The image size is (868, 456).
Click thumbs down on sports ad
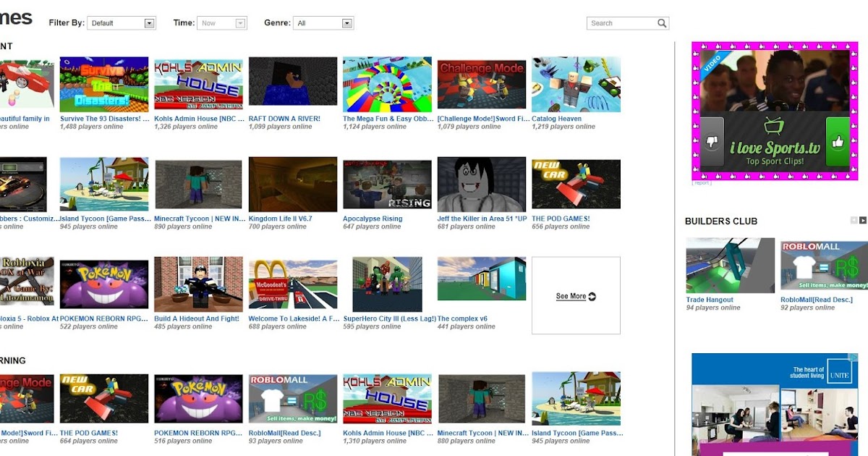(x=712, y=143)
